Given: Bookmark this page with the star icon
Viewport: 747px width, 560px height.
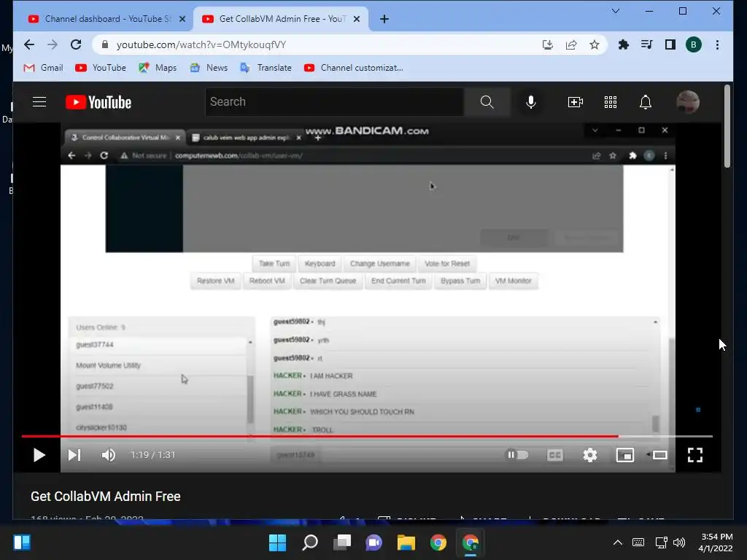Looking at the screenshot, I should [x=594, y=44].
